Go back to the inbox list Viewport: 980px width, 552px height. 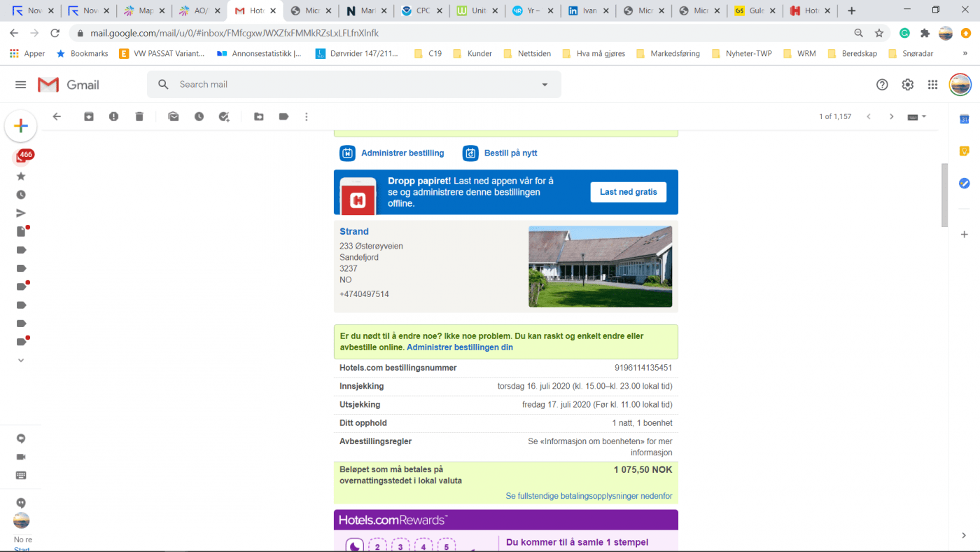click(57, 117)
